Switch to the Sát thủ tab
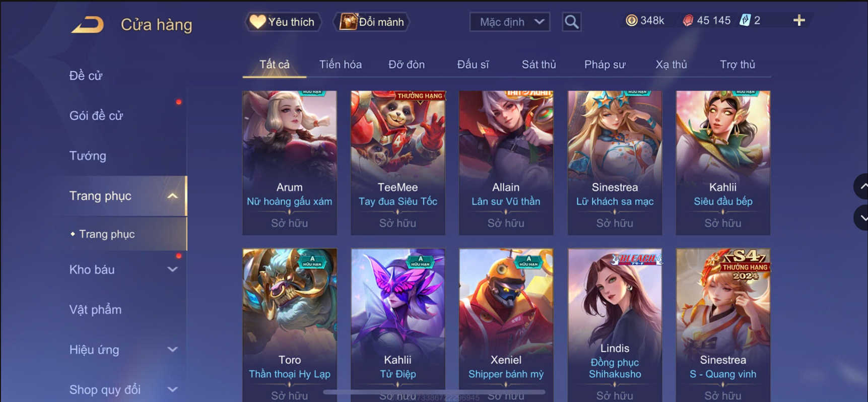Viewport: 868px width, 402px height. [x=539, y=64]
